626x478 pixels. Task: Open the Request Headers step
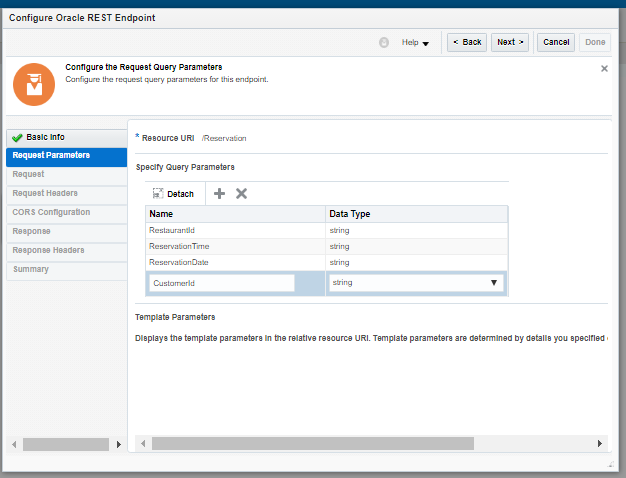click(x=67, y=195)
